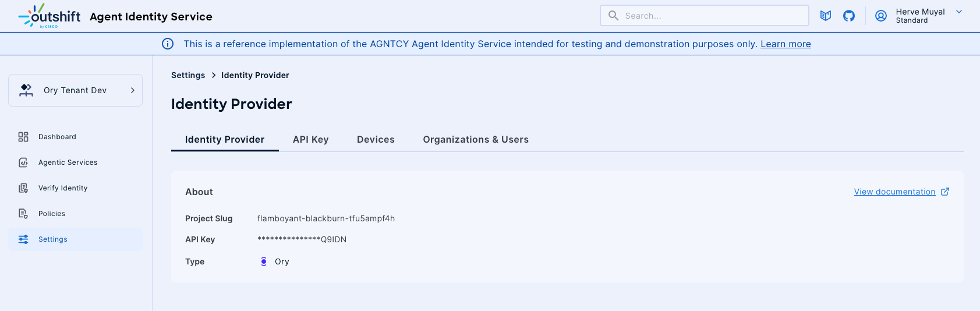Navigate to Policies in sidebar

(75, 214)
